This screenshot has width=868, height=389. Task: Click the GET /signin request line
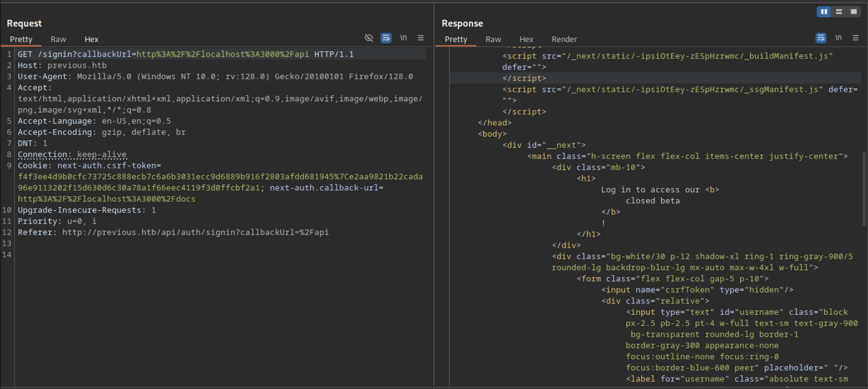[x=185, y=54]
